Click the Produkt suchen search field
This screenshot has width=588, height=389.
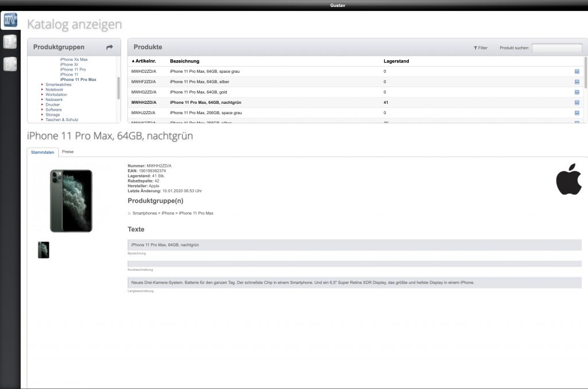[558, 48]
